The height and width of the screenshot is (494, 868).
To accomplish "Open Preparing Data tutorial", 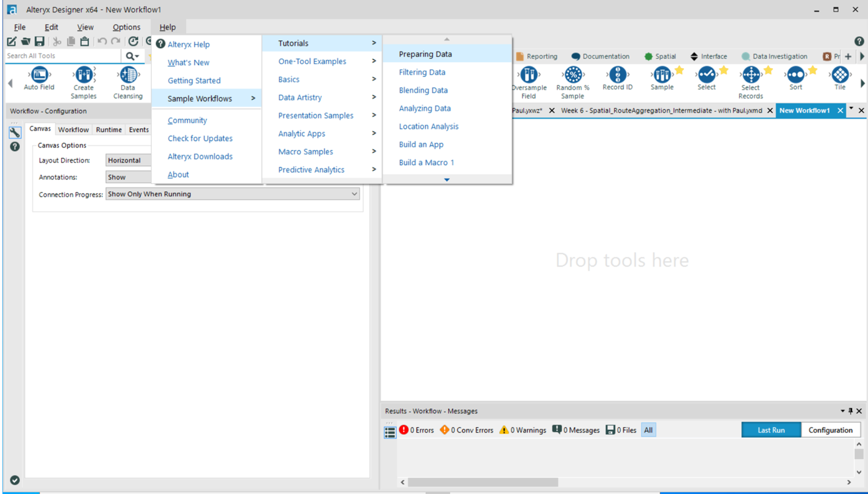I will click(425, 54).
